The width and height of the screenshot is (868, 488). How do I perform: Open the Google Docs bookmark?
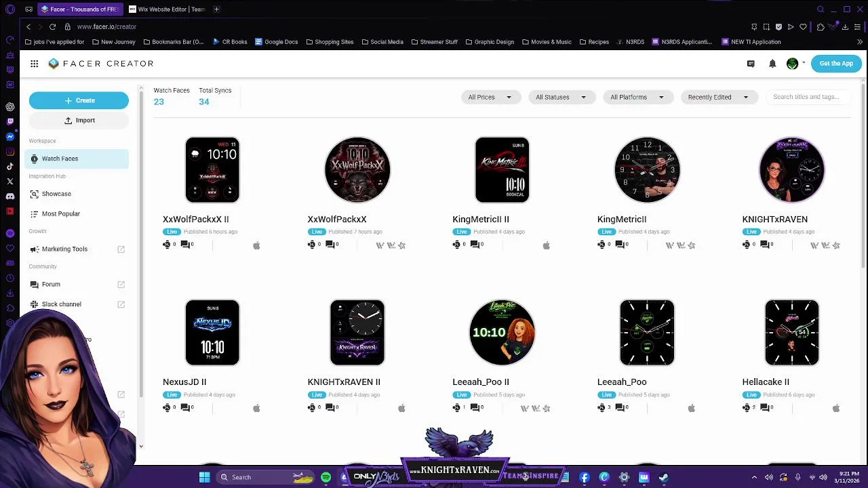click(x=277, y=42)
